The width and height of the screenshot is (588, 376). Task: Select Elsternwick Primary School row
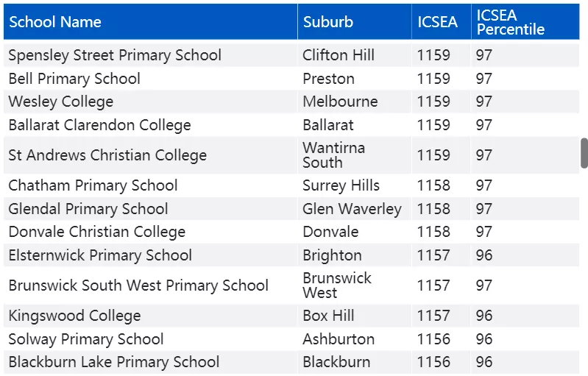click(x=291, y=255)
